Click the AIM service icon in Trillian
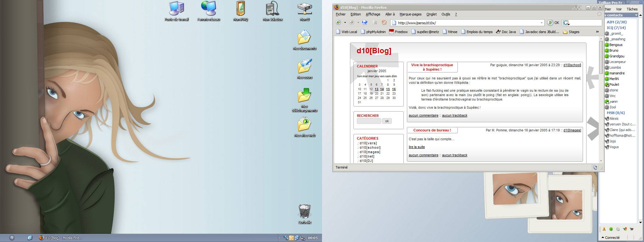644x242 pixels. [x=604, y=229]
